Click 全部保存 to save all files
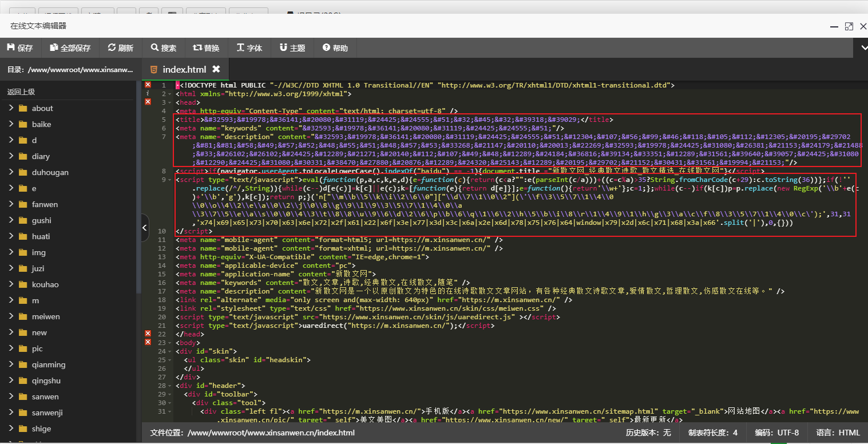This screenshot has height=444, width=868. (x=70, y=48)
